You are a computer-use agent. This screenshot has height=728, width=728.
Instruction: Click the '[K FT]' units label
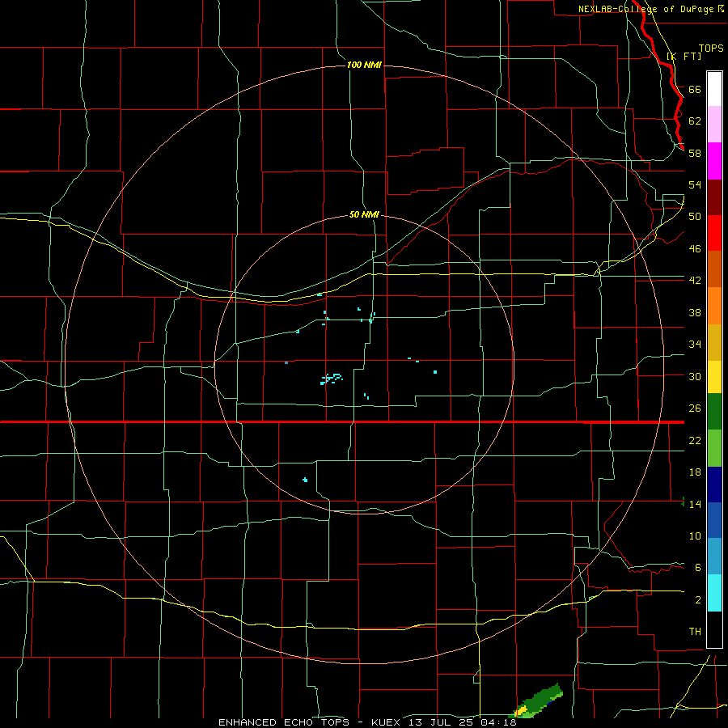tap(684, 56)
